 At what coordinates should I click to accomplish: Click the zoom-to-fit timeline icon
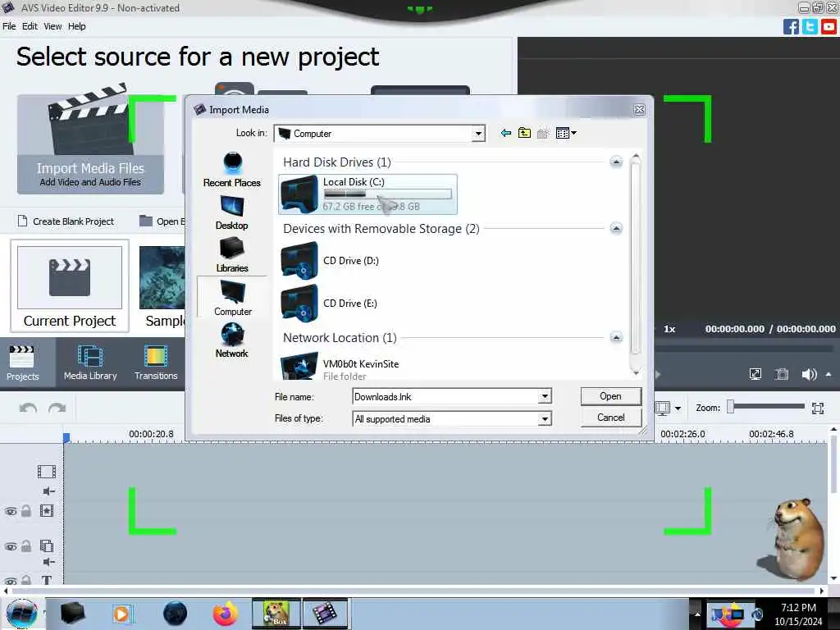pos(818,409)
